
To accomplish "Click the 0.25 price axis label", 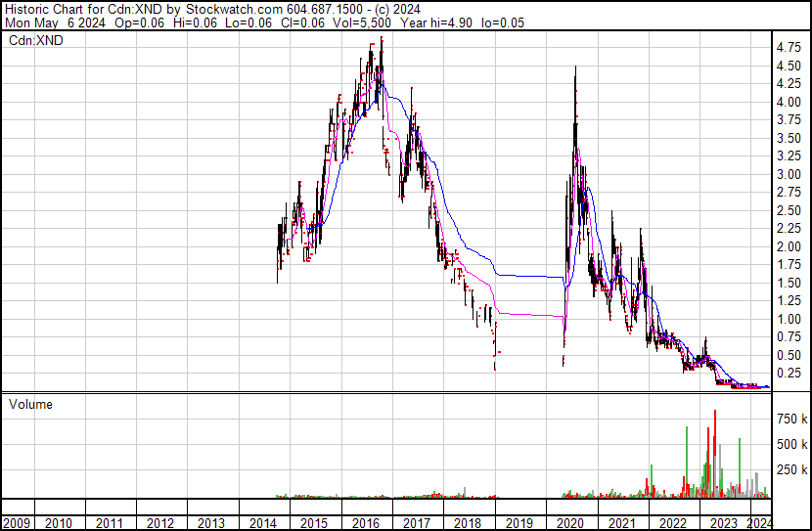I will [x=789, y=374].
